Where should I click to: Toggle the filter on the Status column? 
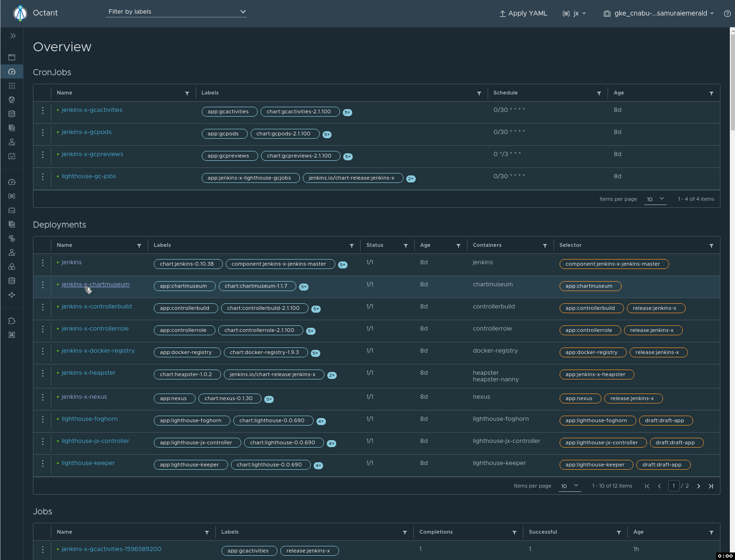coord(406,245)
